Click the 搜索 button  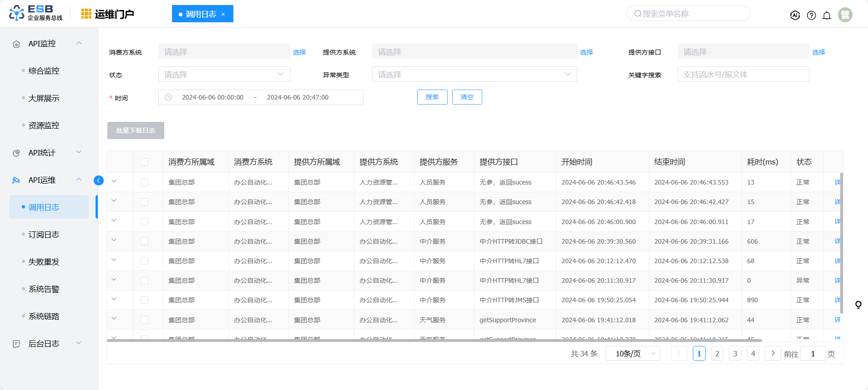432,97
